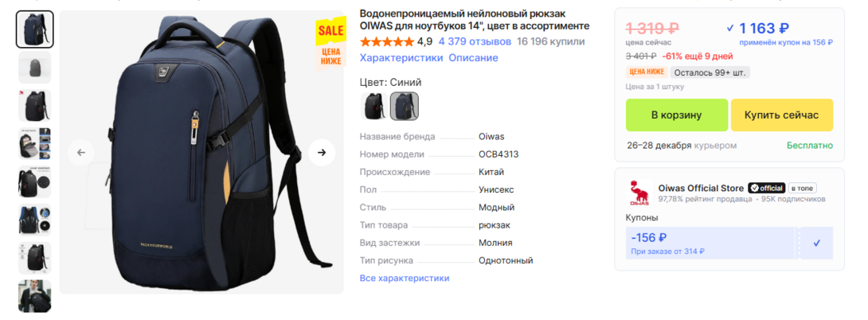Click the orange ЦЕНА НИЖЕ price badge
Image resolution: width=868 pixels, height=320 pixels.
(646, 72)
